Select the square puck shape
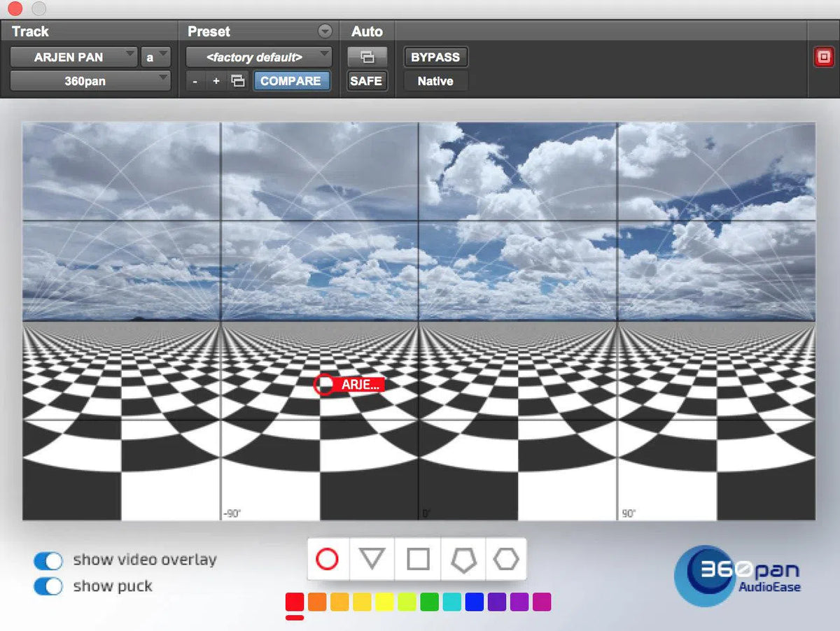Viewport: 840px width, 631px height. pos(416,558)
